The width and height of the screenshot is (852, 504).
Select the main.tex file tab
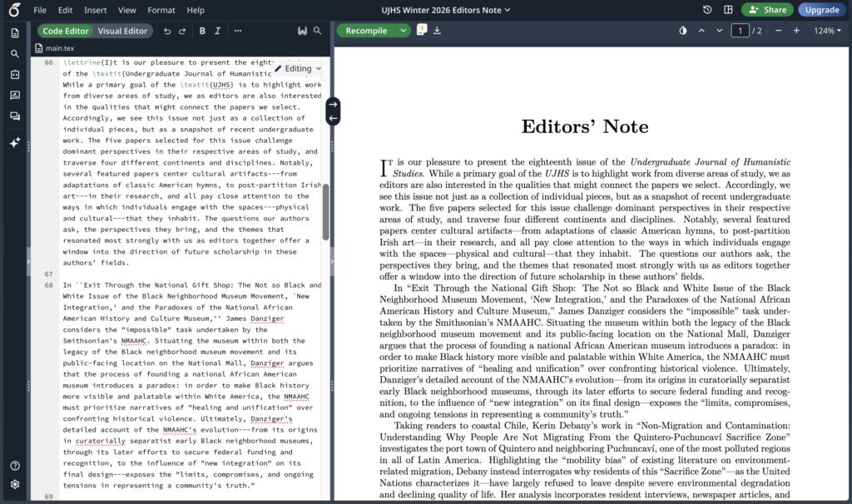(x=55, y=48)
